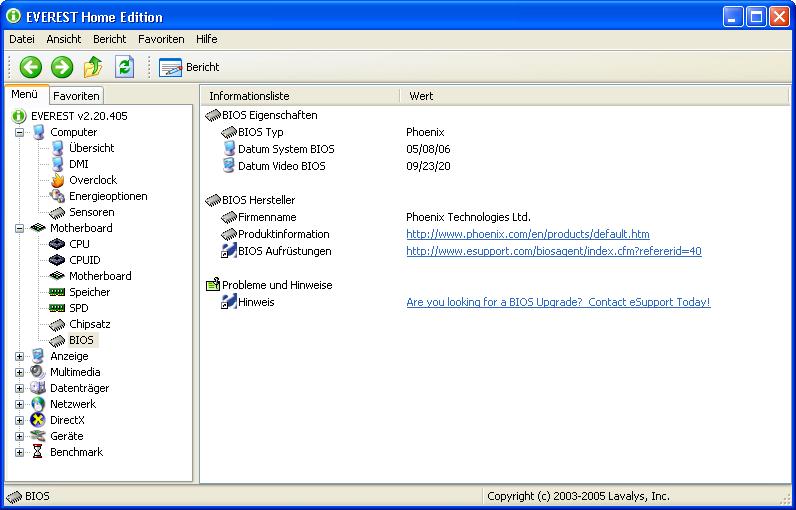Click the CPUID chip icon
The width and height of the screenshot is (796, 510).
click(57, 260)
